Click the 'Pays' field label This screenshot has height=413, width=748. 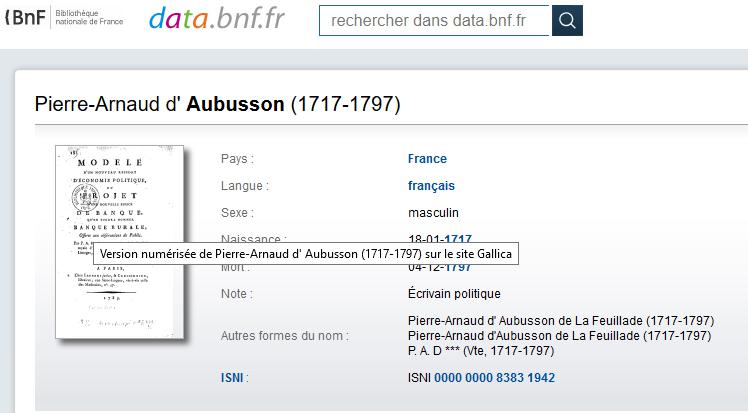click(237, 159)
